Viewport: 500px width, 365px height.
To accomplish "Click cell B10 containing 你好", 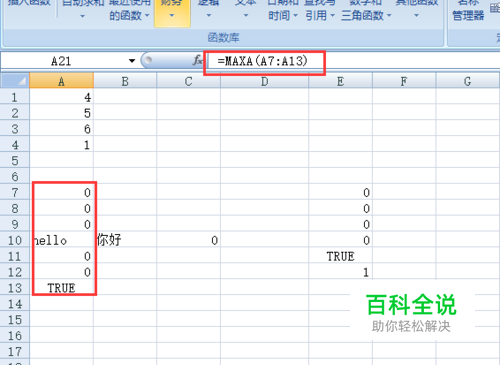I will [x=125, y=240].
